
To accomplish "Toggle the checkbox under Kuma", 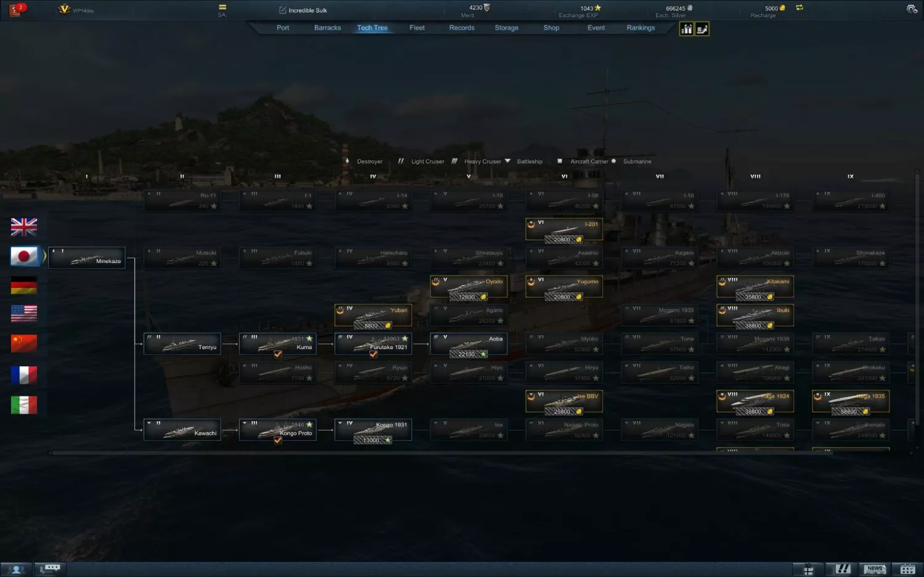I will [x=278, y=354].
